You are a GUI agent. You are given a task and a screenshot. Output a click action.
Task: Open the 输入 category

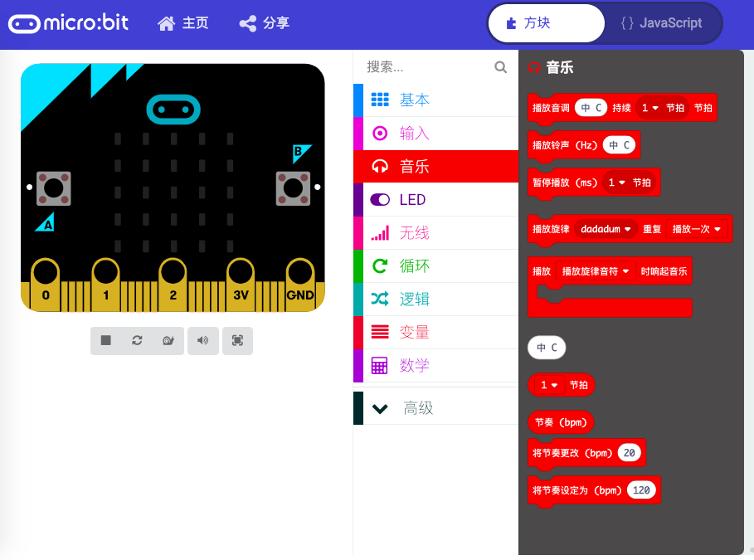click(x=435, y=134)
